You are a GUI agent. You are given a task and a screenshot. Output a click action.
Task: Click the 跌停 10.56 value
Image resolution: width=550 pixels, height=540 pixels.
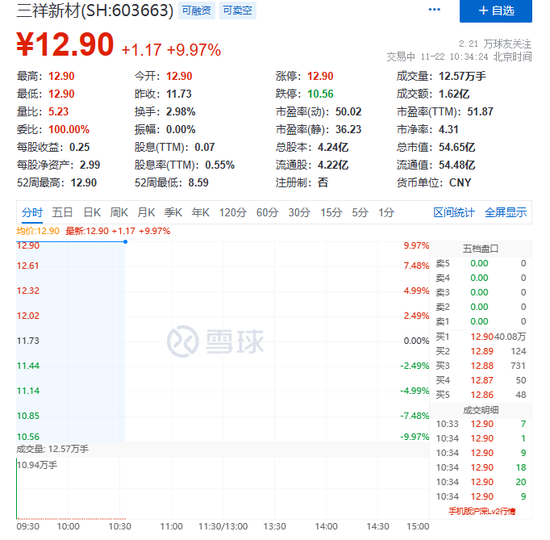320,94
